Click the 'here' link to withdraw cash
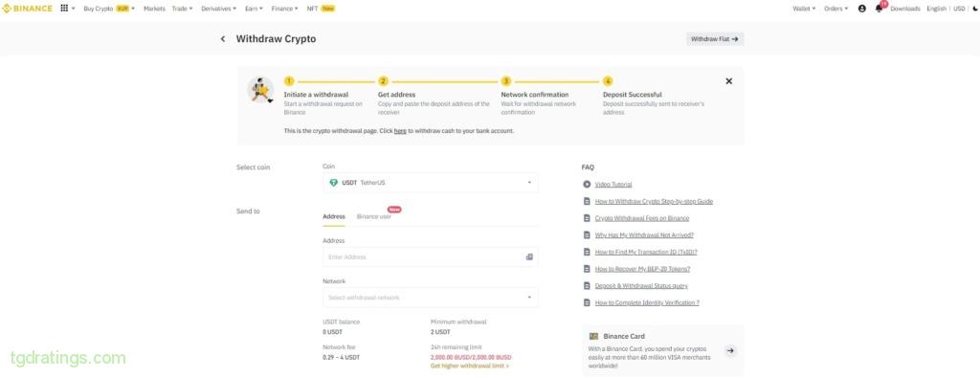The width and height of the screenshot is (980, 378). pos(400,131)
